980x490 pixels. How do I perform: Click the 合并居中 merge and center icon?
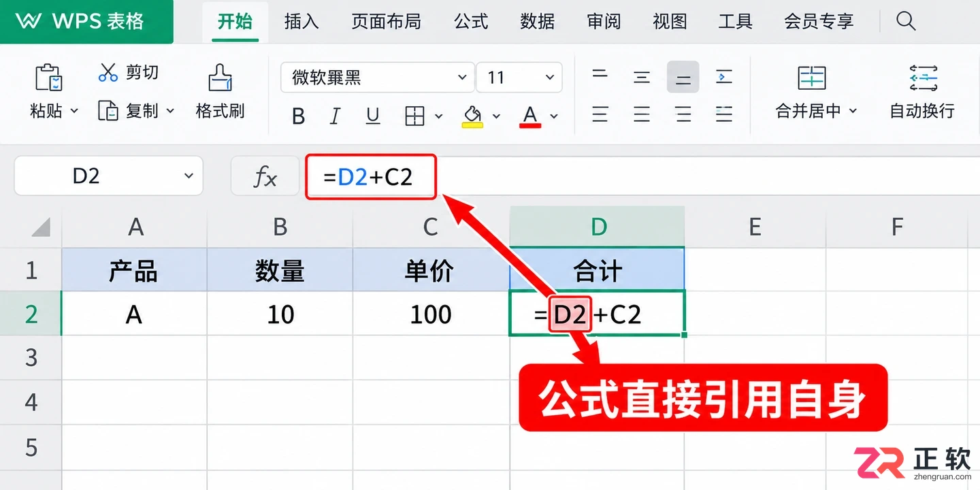[x=812, y=78]
